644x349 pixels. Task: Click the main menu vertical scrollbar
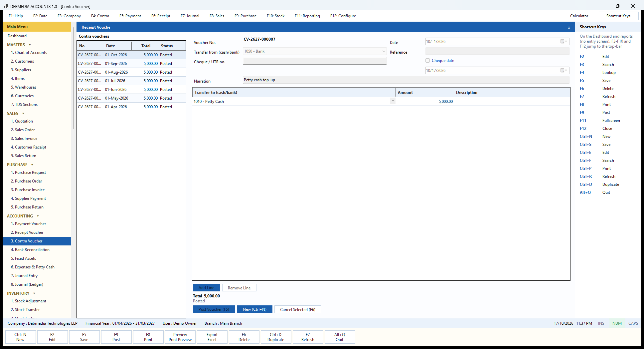(74, 78)
